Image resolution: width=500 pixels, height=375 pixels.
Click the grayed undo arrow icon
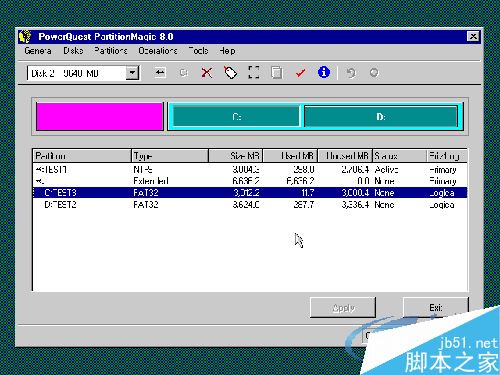point(351,72)
